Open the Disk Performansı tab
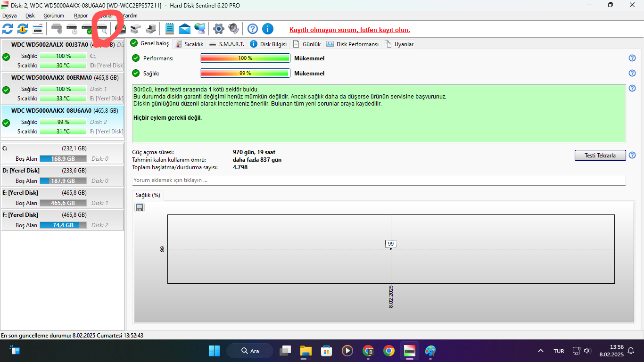The image size is (644, 362). [353, 44]
